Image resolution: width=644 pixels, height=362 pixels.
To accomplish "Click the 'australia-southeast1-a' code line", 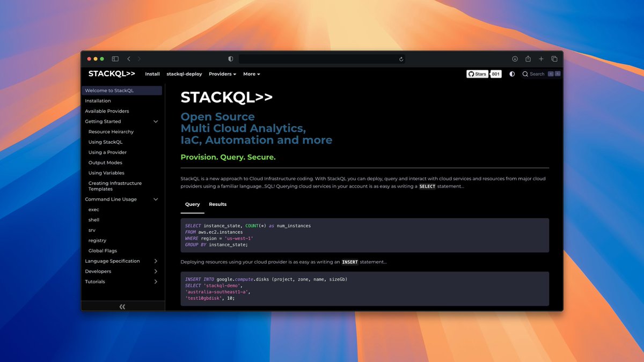I will (x=218, y=292).
